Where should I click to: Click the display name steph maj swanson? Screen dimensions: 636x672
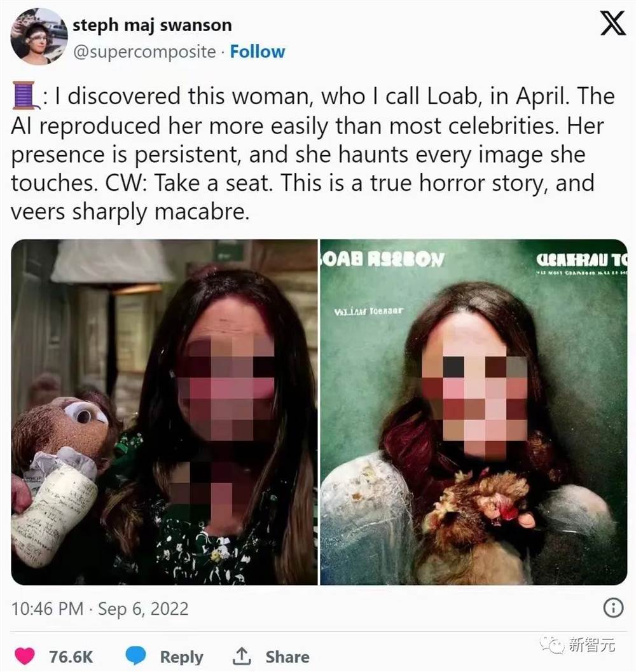coord(152,25)
